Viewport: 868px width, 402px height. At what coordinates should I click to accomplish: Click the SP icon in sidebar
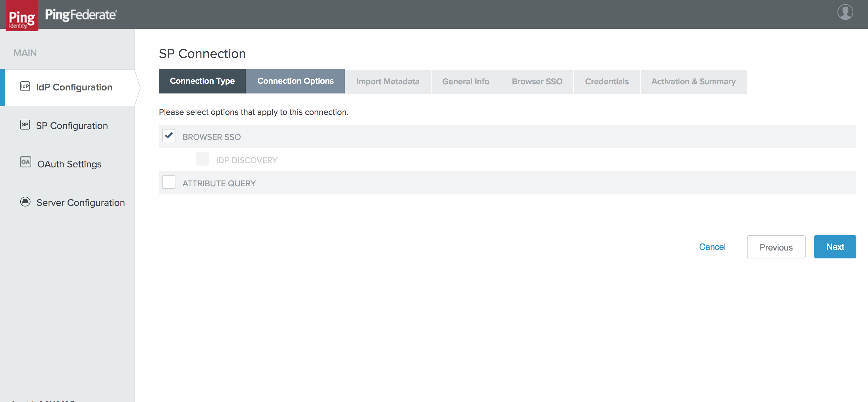click(25, 125)
